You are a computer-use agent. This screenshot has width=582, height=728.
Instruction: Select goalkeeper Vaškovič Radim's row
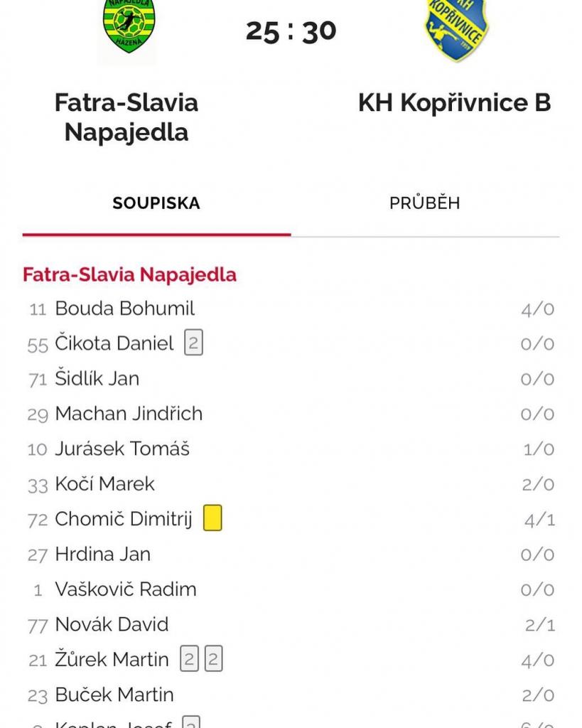coord(125,589)
